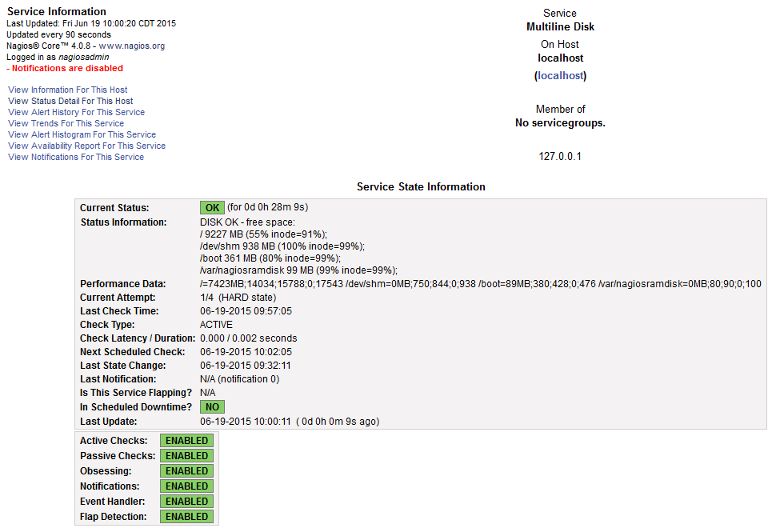Click the green OK current status badge
This screenshot has height=532, width=772.
point(212,207)
